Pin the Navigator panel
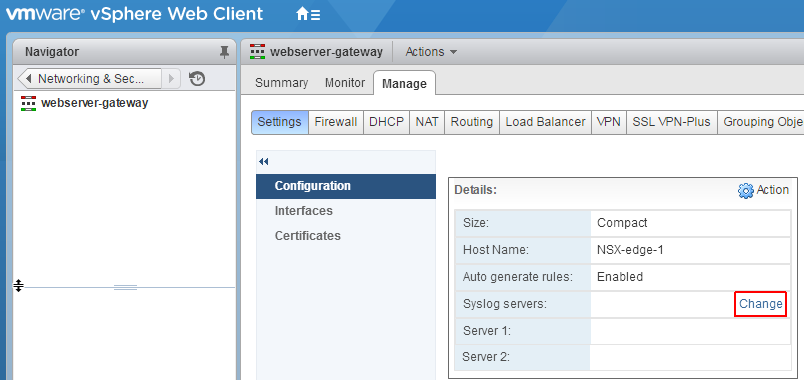The height and width of the screenshot is (380, 804). pos(224,52)
